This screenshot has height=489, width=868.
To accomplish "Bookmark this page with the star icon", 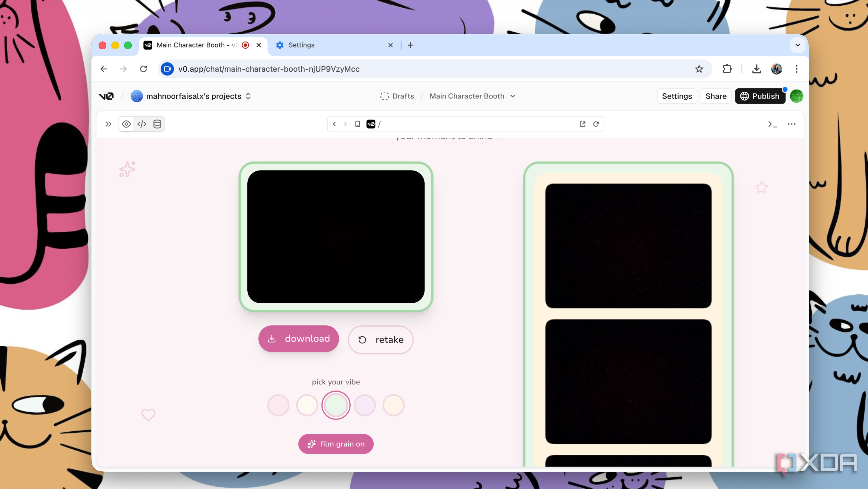I will click(x=699, y=69).
